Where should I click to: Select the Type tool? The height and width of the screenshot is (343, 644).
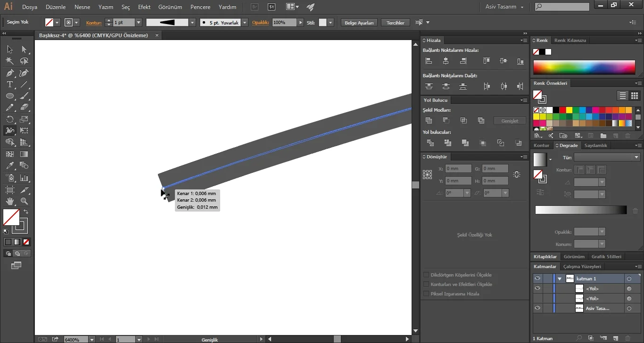pyautogui.click(x=9, y=84)
